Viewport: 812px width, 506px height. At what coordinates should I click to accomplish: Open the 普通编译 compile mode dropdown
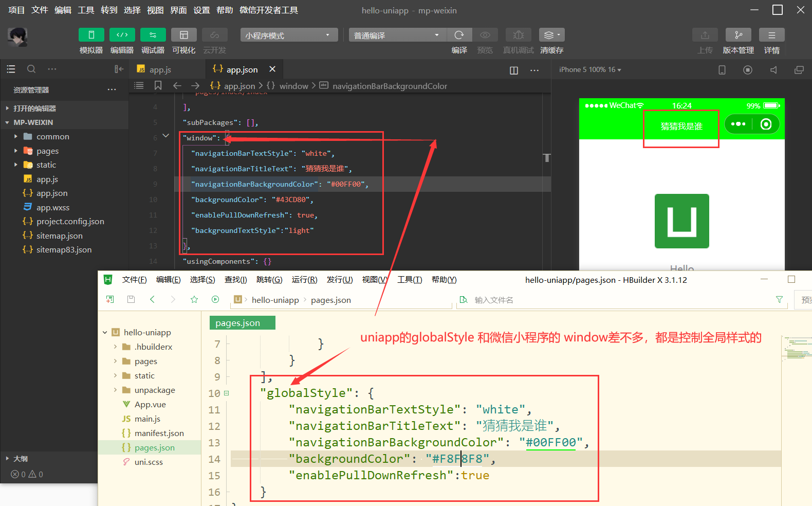(397, 35)
